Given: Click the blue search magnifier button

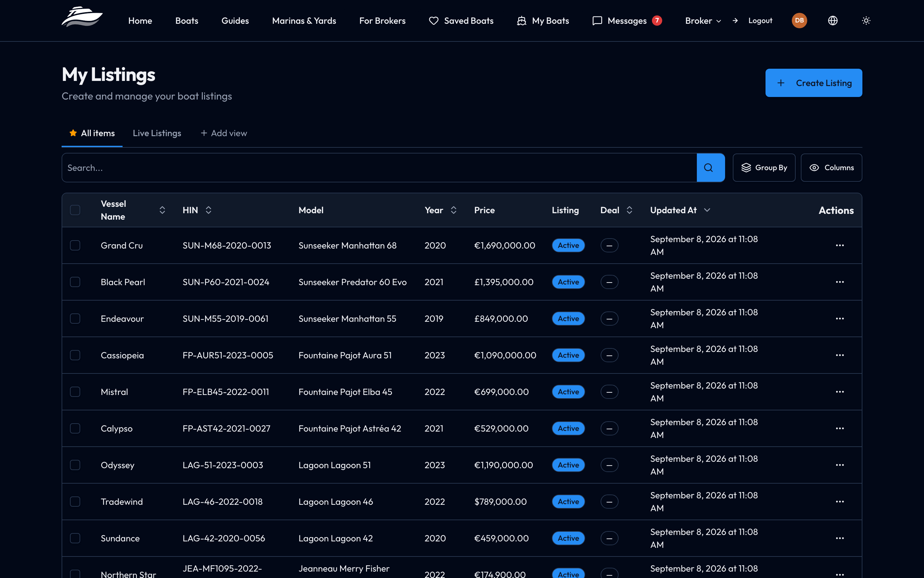Looking at the screenshot, I should 711,168.
